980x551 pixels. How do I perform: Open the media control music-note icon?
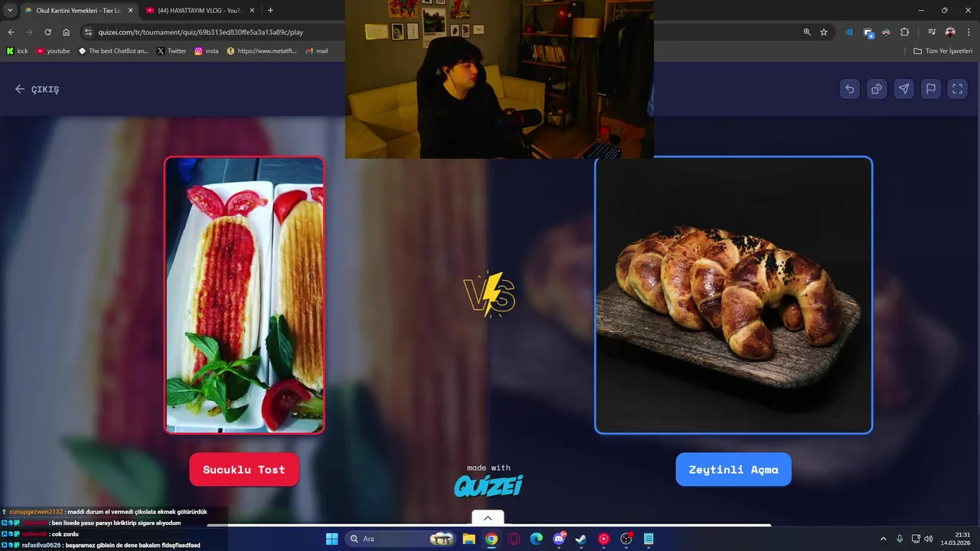[x=932, y=32]
